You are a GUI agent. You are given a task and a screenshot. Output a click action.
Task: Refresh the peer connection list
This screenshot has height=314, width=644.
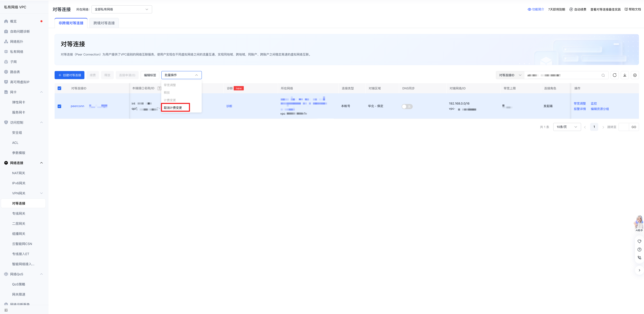(x=615, y=75)
